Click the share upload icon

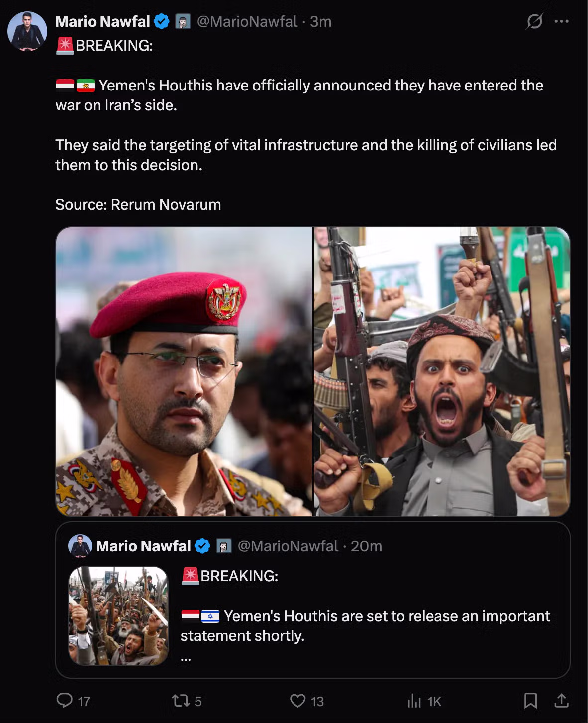[x=561, y=701]
